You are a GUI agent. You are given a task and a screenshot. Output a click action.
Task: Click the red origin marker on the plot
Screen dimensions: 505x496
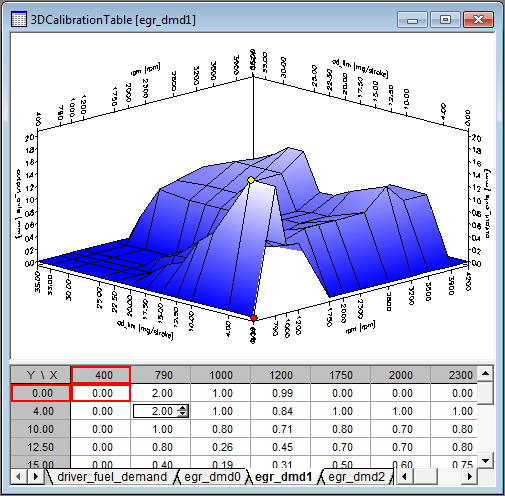[x=254, y=318]
